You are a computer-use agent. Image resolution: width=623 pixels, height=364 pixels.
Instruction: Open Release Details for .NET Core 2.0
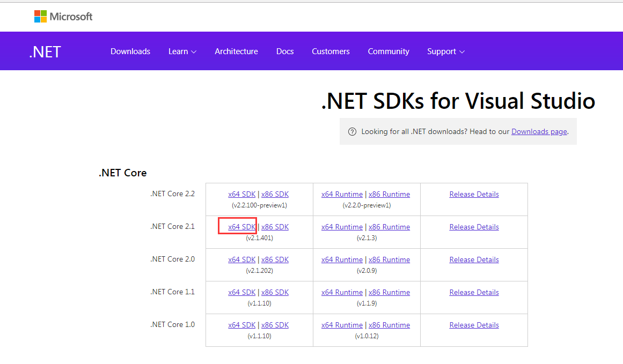pos(474,259)
